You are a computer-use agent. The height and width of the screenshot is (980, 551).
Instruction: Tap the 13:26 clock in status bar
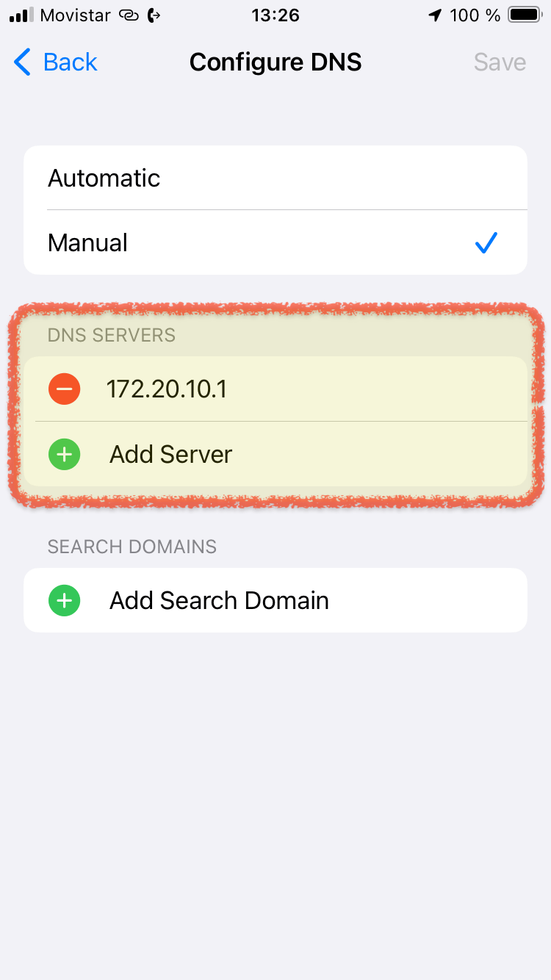pyautogui.click(x=275, y=15)
